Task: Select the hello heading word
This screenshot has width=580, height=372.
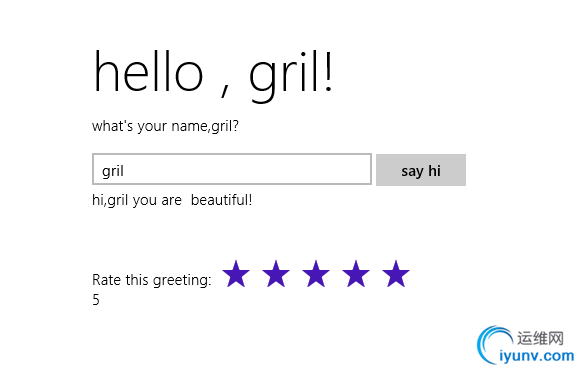Action: 149,72
